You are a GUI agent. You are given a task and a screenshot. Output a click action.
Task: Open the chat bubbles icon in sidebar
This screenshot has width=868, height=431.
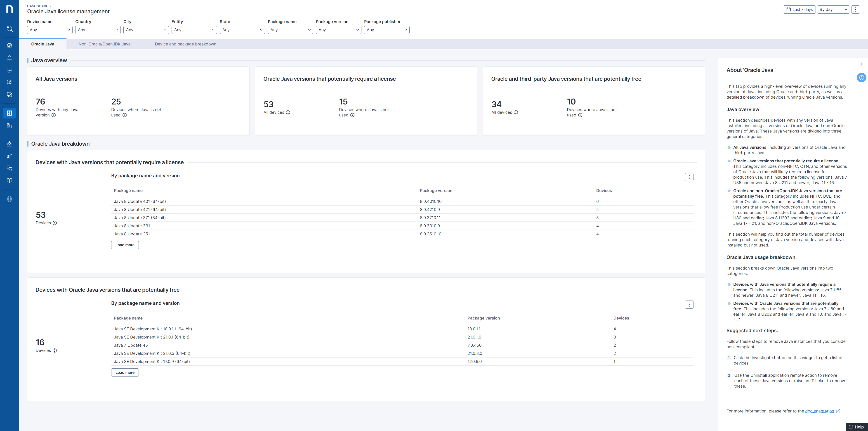9,168
